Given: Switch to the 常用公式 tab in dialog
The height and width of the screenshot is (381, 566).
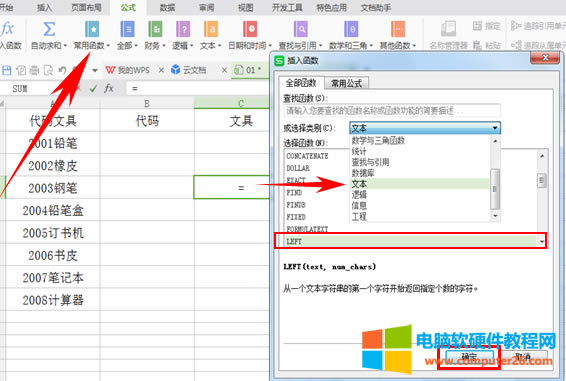Looking at the screenshot, I should click(347, 83).
